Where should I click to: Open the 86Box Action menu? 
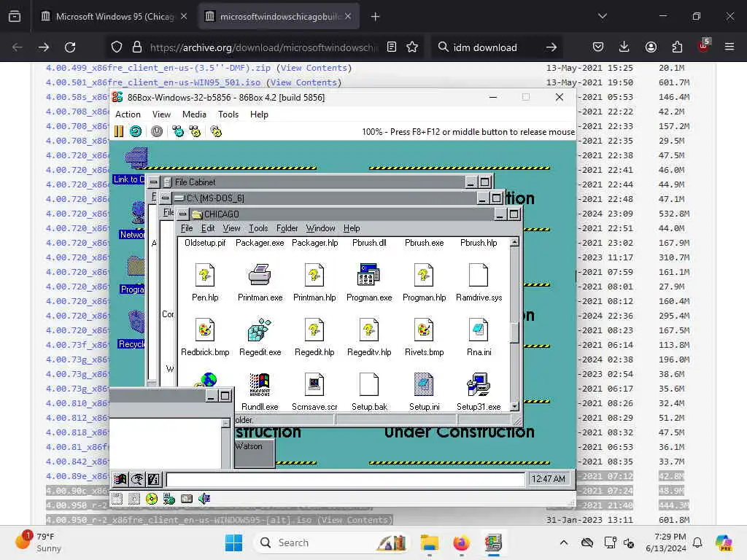pos(128,114)
